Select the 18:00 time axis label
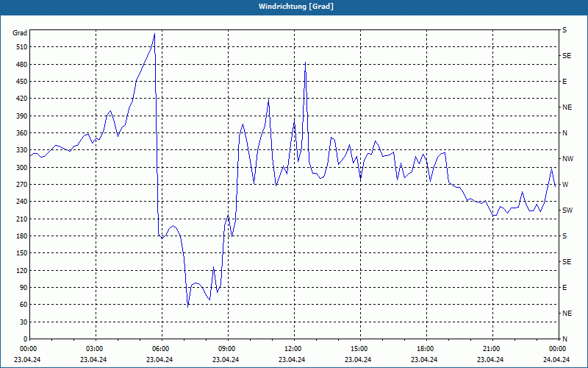588x368 pixels. (x=426, y=349)
